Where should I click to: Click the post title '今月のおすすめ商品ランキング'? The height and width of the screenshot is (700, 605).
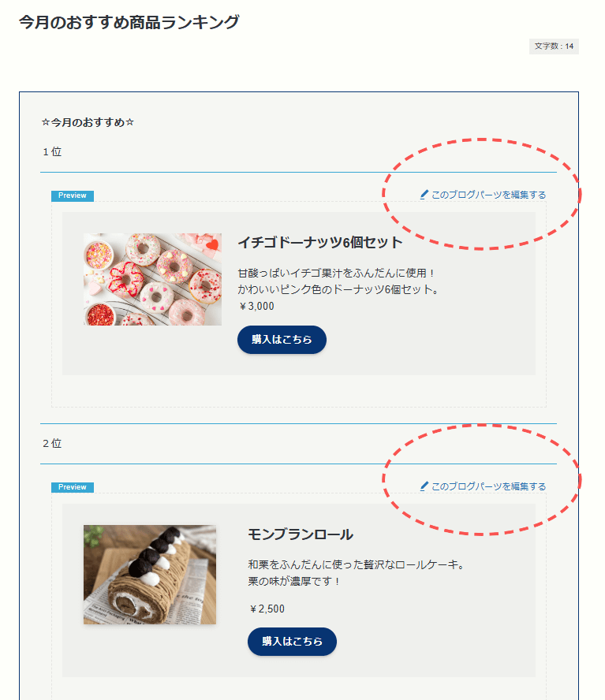coord(129,22)
